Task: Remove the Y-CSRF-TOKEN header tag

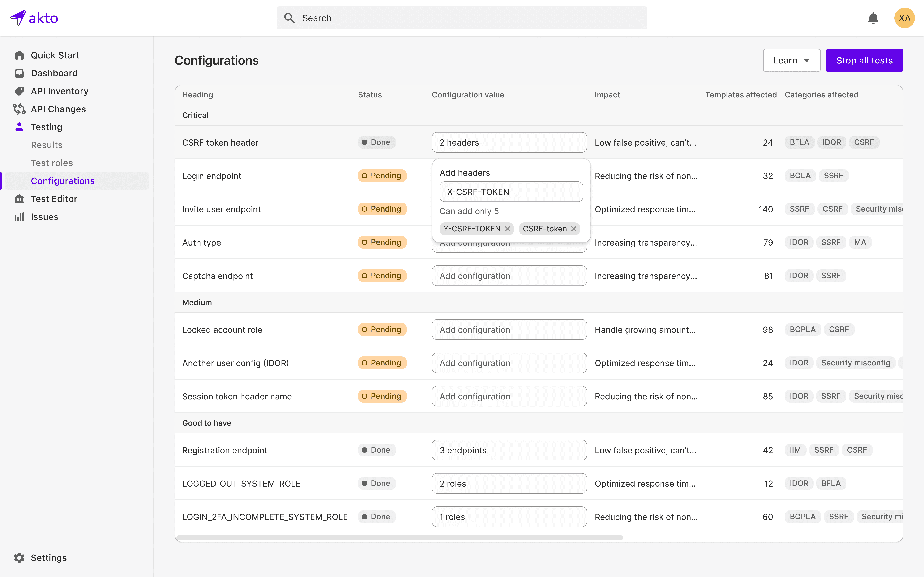Action: 507,229
